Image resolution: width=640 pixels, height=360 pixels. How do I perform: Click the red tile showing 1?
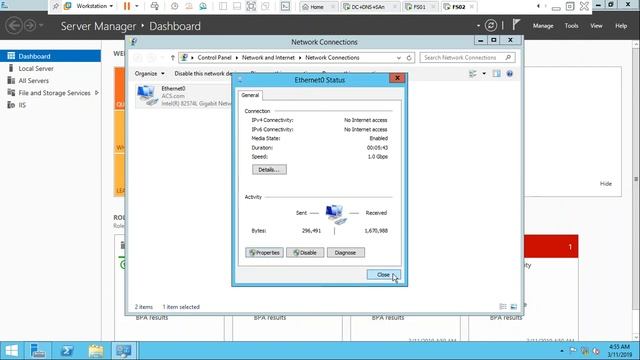click(x=551, y=246)
